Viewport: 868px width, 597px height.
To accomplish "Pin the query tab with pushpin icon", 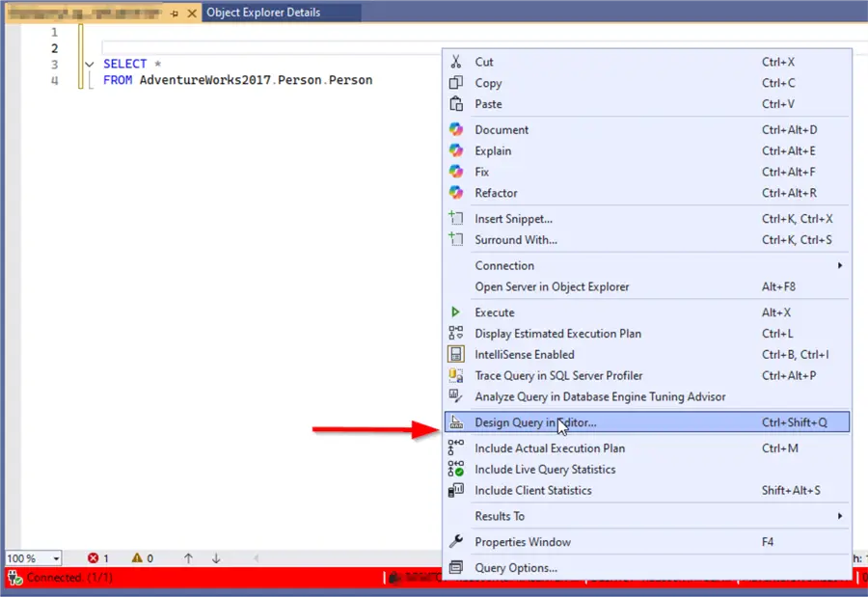I will click(x=175, y=14).
